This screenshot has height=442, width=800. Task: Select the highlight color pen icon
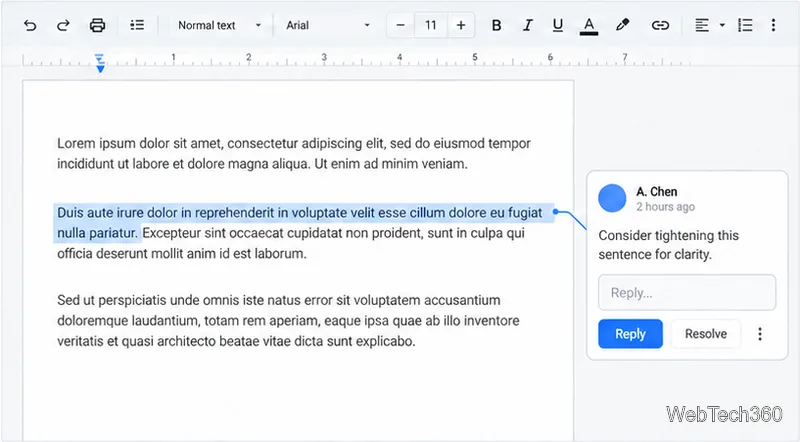click(x=622, y=25)
